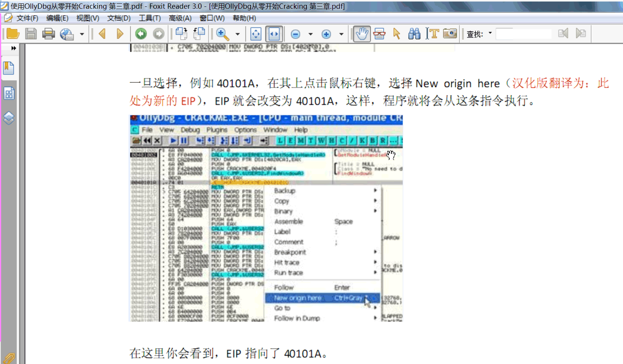623x364 pixels.
Task: Open the 窗口(W) menu
Action: click(x=212, y=18)
